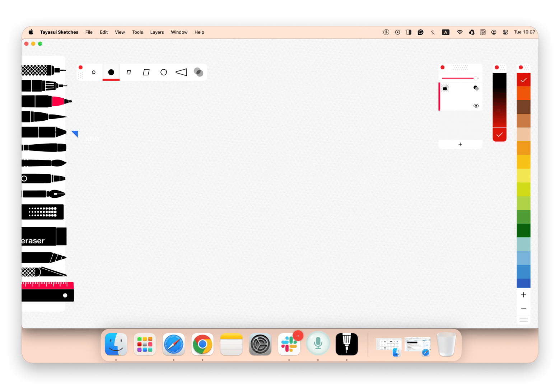Select the triangle shape option
Viewport: 560px width, 392px height.
[x=181, y=72]
